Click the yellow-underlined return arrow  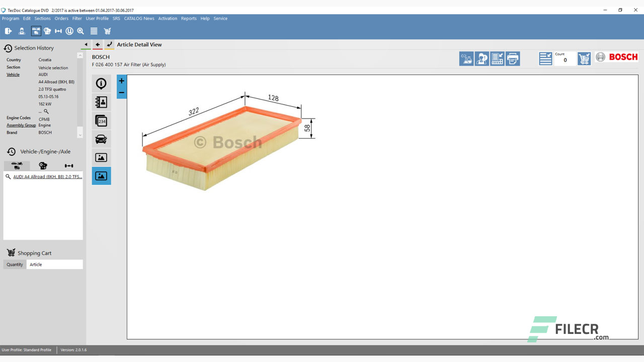pyautogui.click(x=109, y=44)
